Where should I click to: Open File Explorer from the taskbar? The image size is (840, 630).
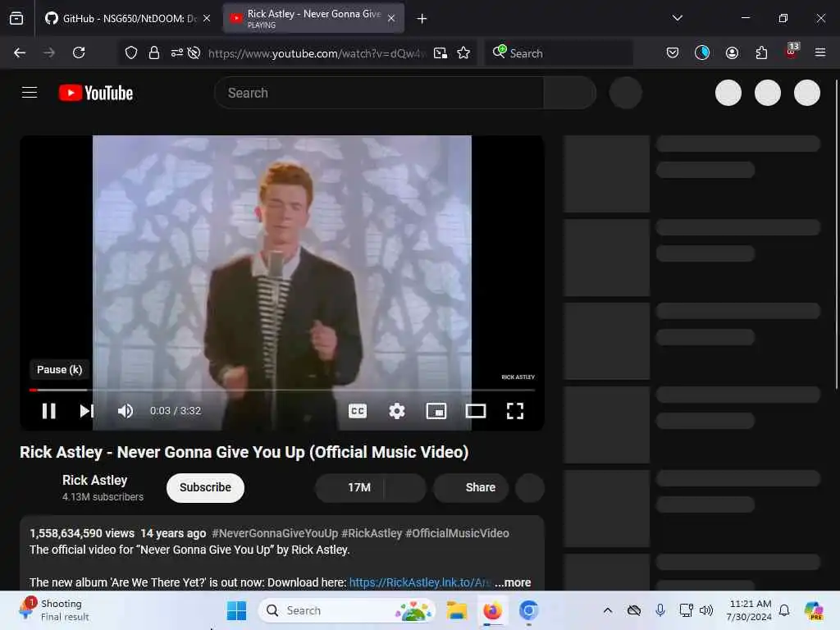457,610
